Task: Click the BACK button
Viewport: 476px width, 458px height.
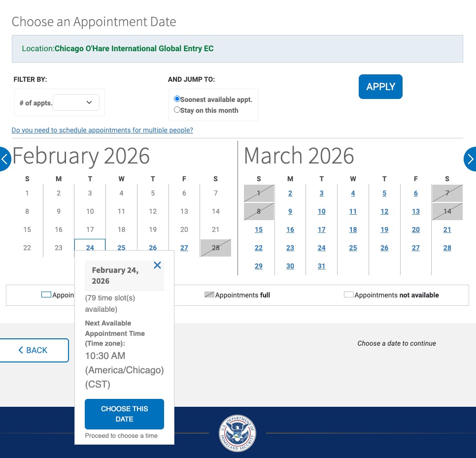Action: click(x=33, y=350)
